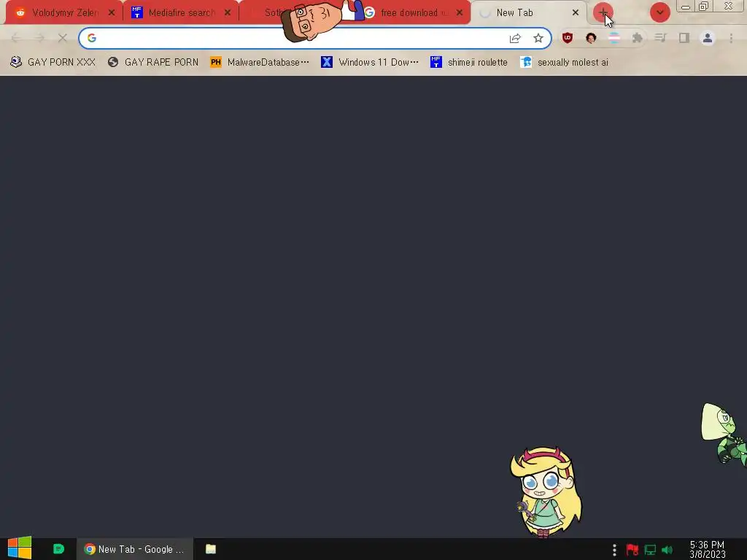The width and height of the screenshot is (747, 560).
Task: Open the face avatar extension icon
Action: coord(591,38)
